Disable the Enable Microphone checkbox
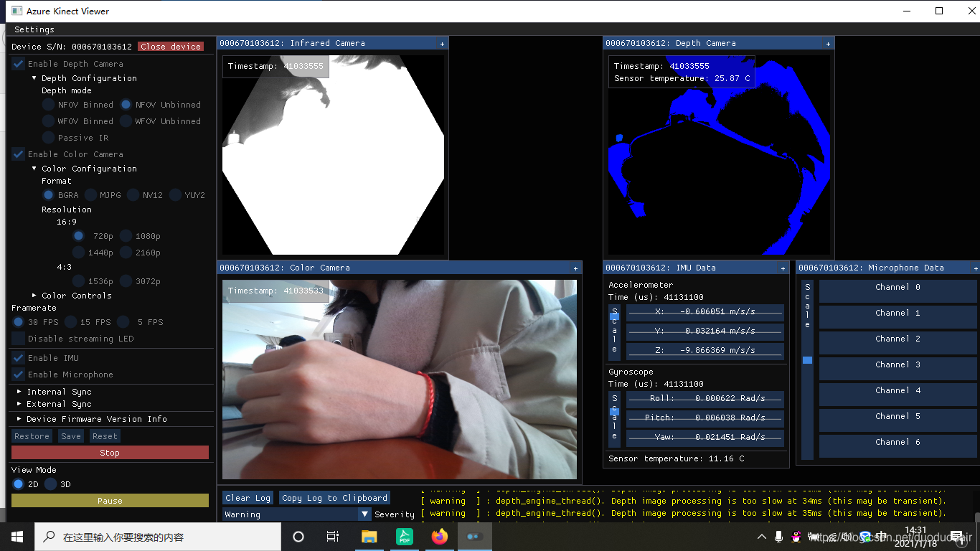The image size is (980, 551). (18, 375)
